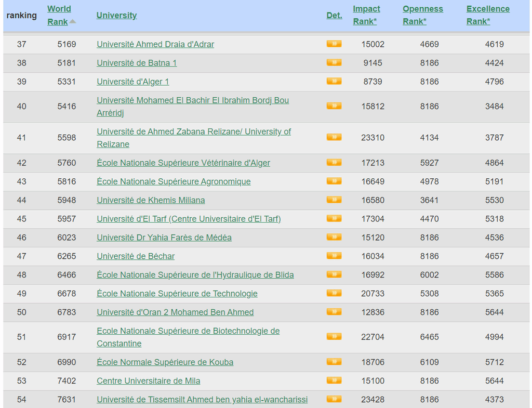Select world rank value 7402
Image resolution: width=532 pixels, height=408 pixels.
click(x=66, y=381)
